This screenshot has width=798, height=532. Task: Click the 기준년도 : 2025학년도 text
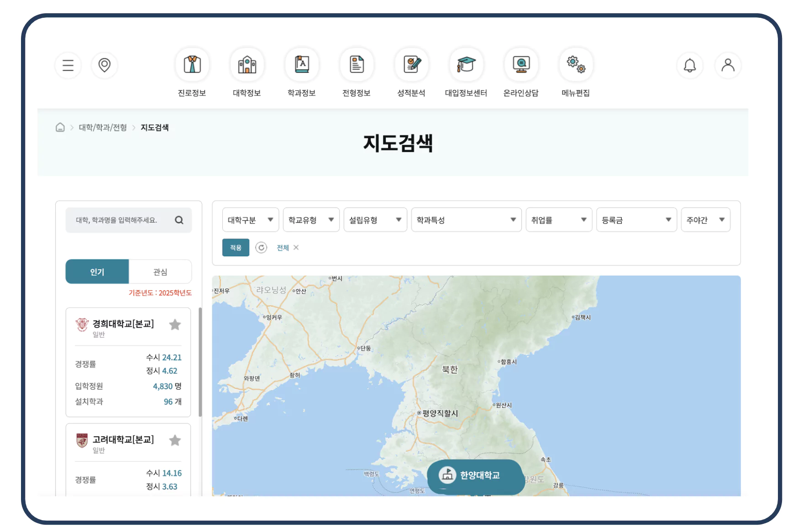[x=160, y=292]
